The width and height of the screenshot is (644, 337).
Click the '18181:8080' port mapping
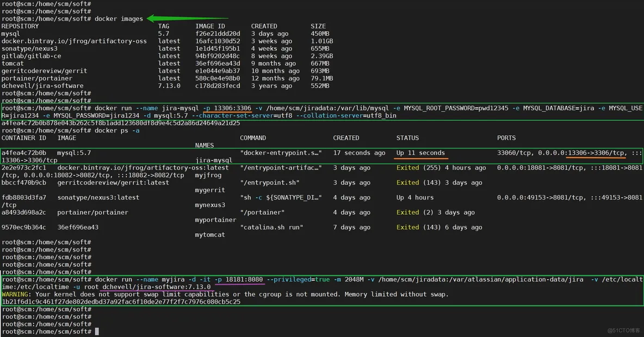click(x=244, y=279)
